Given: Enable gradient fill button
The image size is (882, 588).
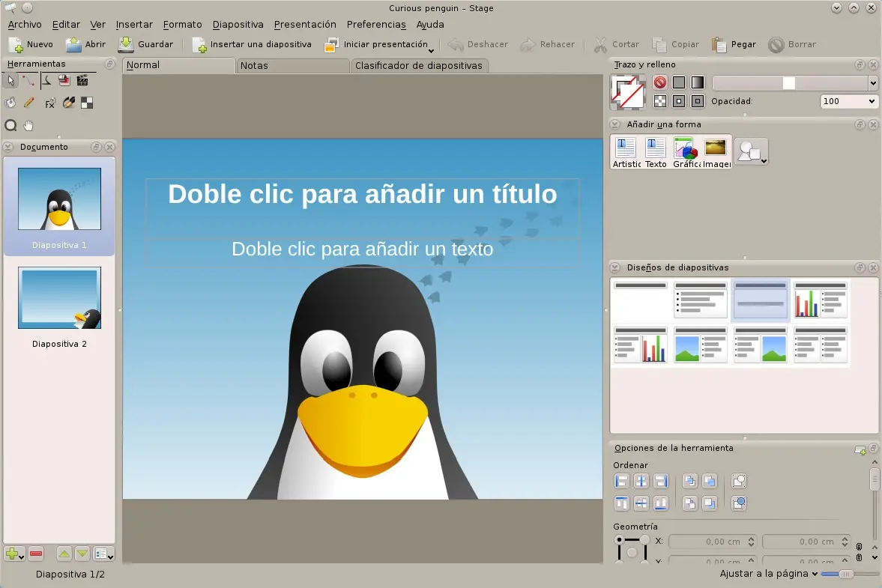Looking at the screenshot, I should click(698, 82).
